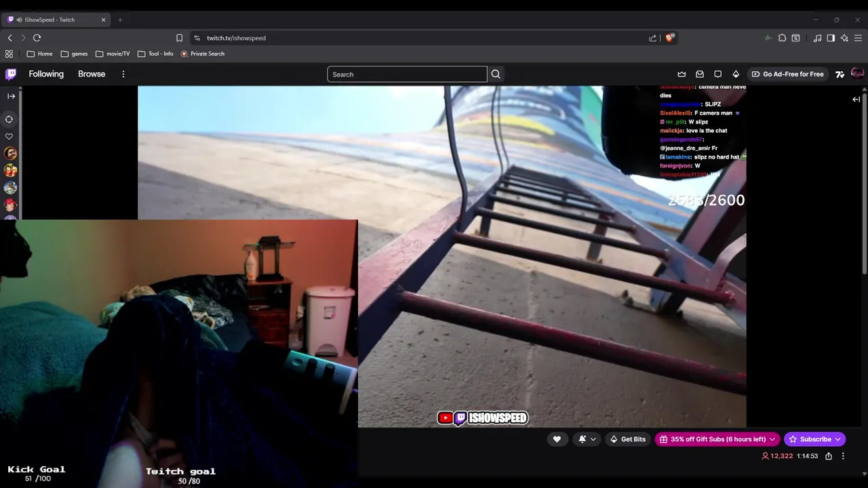This screenshot has height=488, width=868.
Task: Share the stream via share icon
Action: point(829,456)
